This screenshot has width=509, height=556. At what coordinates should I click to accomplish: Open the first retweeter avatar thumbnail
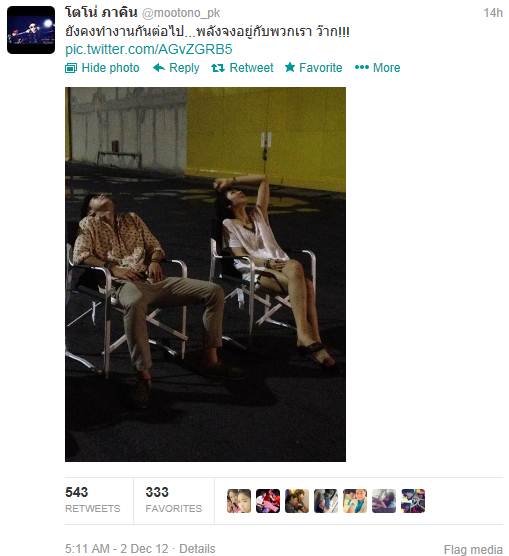pos(239,501)
